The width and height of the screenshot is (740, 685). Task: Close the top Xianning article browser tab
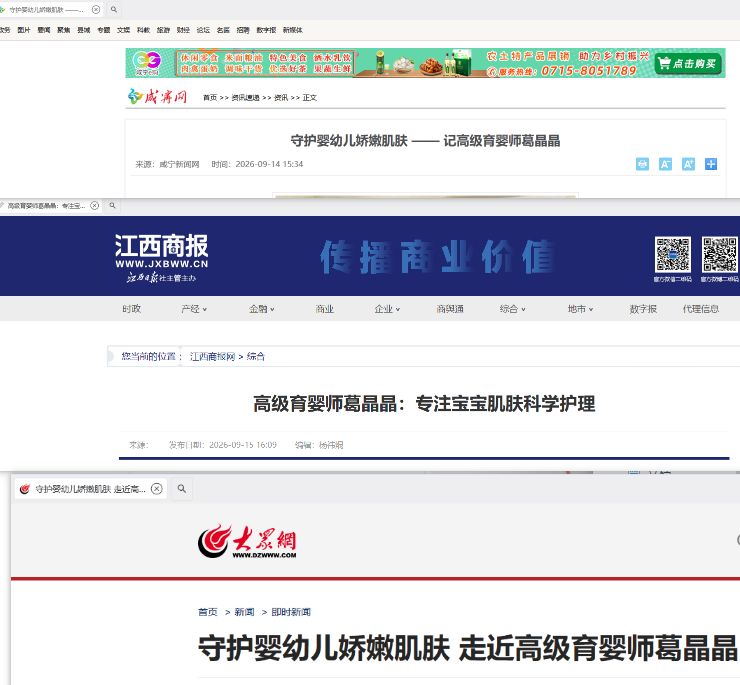[96, 9]
